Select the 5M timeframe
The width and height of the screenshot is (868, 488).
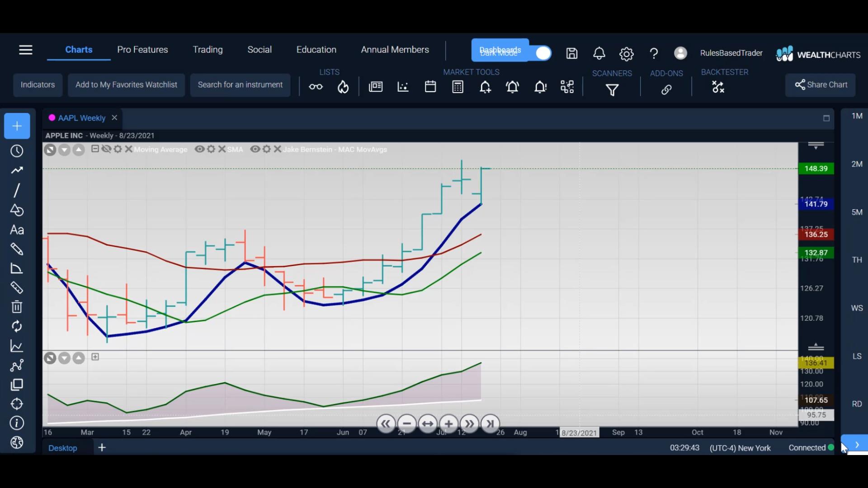(x=857, y=212)
